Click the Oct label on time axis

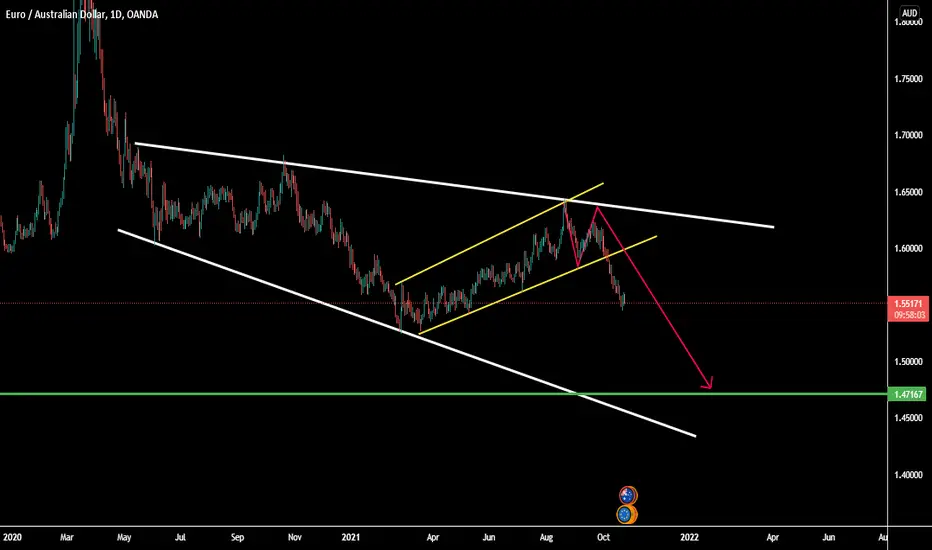603,538
